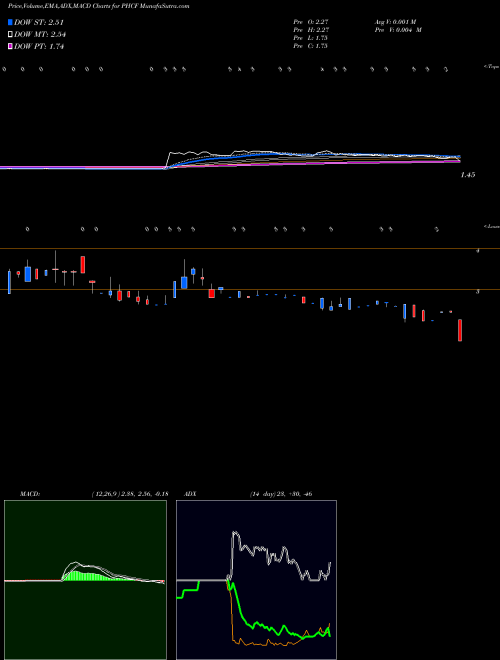Click the price axis label 3
500x660 pixels.
[x=477, y=291]
